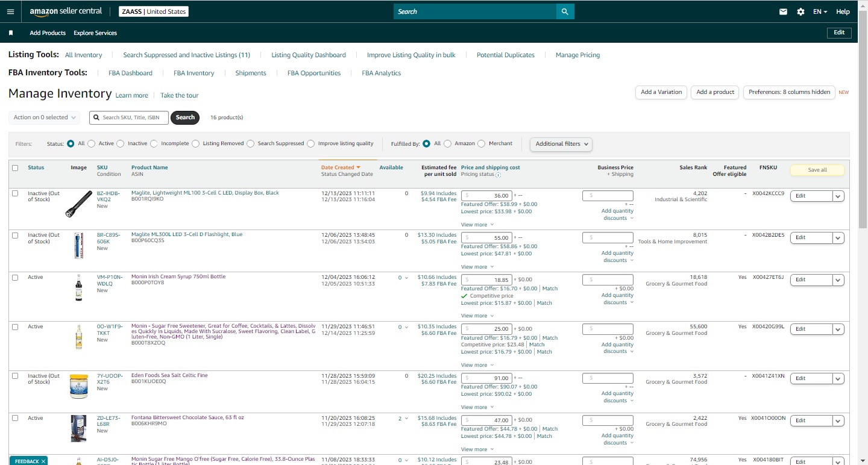Click the Date Created sort arrow
Screen dimensions: 868x465
(358, 167)
